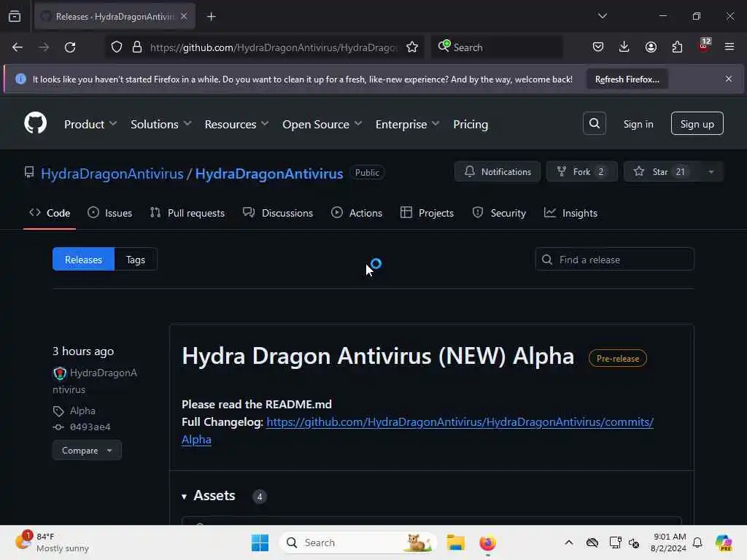Fork the repository with Fork button

pyautogui.click(x=581, y=172)
